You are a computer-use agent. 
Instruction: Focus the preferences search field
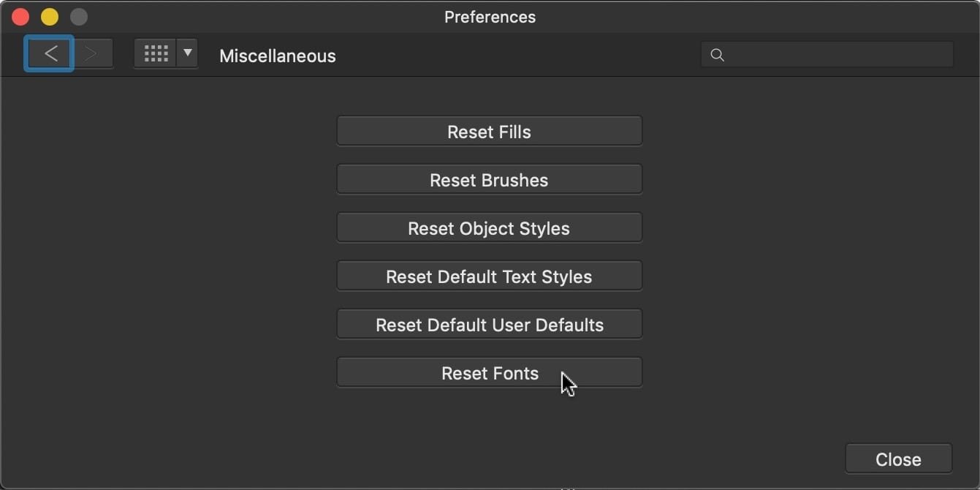pyautogui.click(x=827, y=55)
